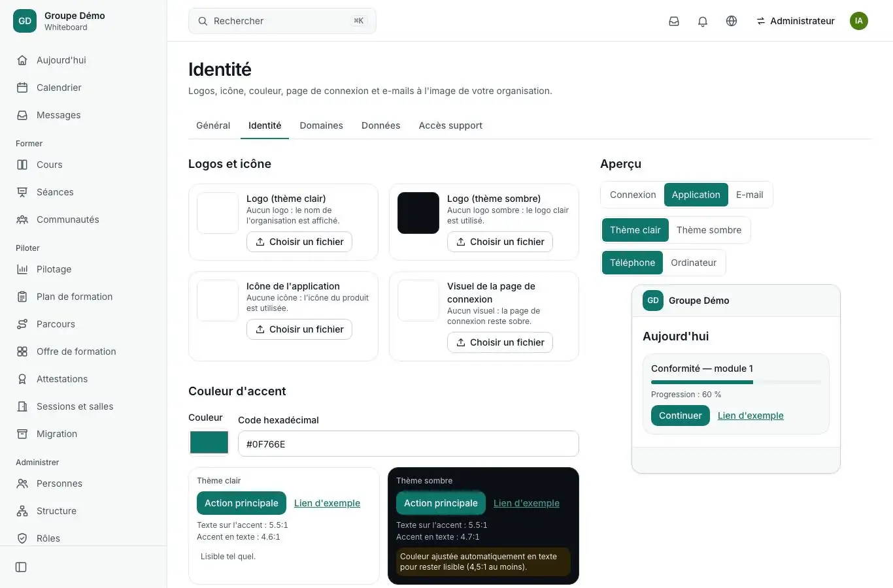This screenshot has height=588, width=893.
Task: Open Rôles shield icon
Action: [22, 538]
